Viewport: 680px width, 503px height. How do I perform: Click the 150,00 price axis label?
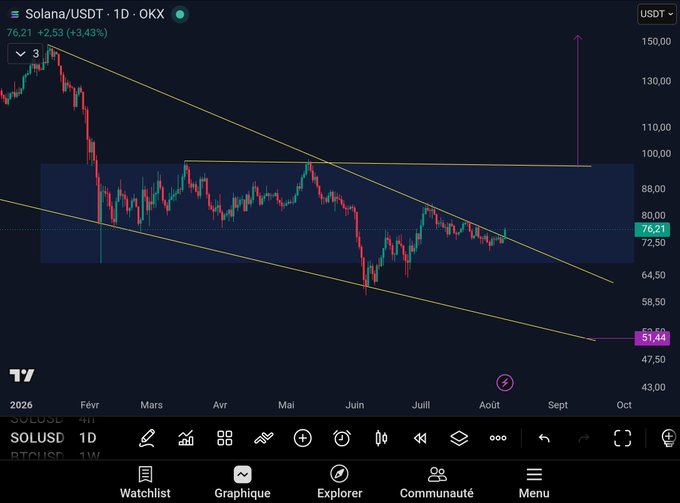[656, 42]
